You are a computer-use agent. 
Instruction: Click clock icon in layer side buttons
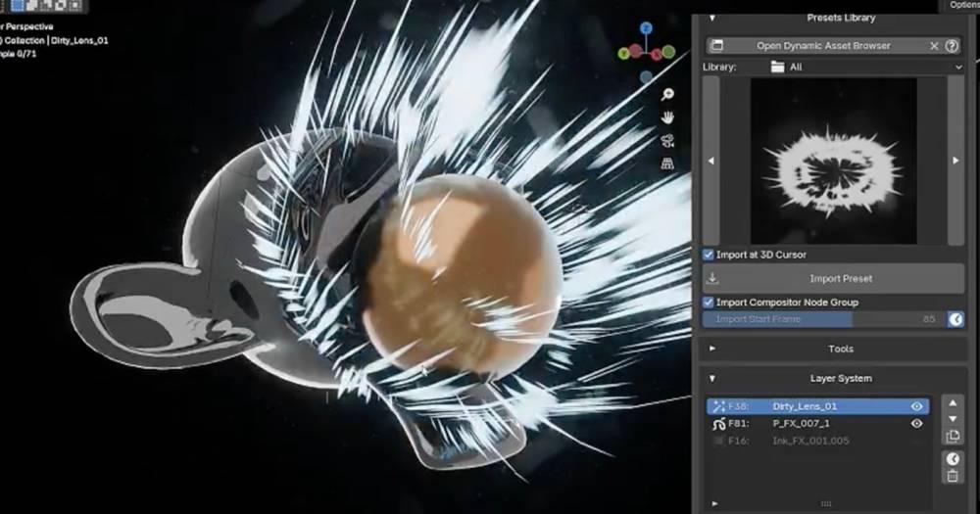[953, 459]
